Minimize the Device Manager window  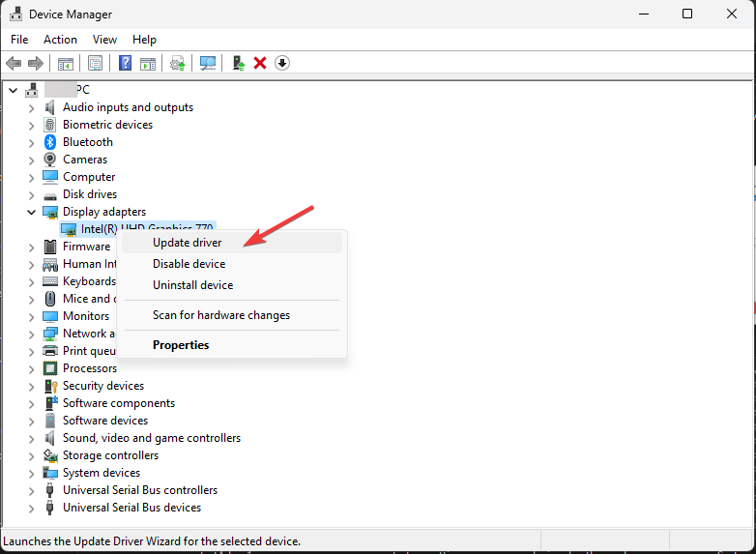click(644, 14)
